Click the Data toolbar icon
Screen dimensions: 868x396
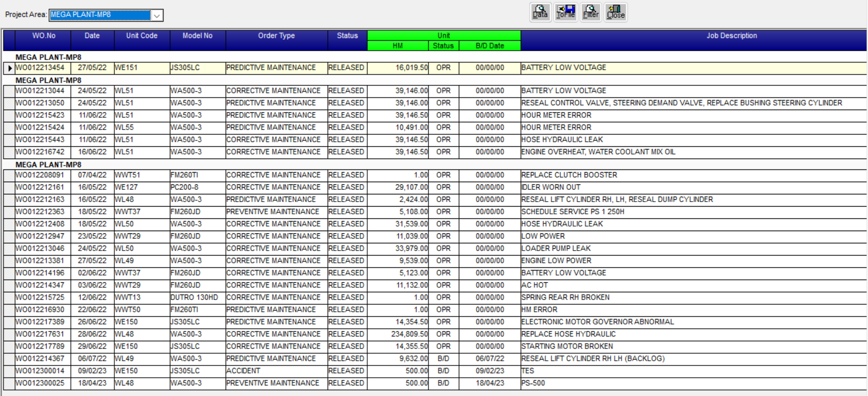[x=540, y=12]
